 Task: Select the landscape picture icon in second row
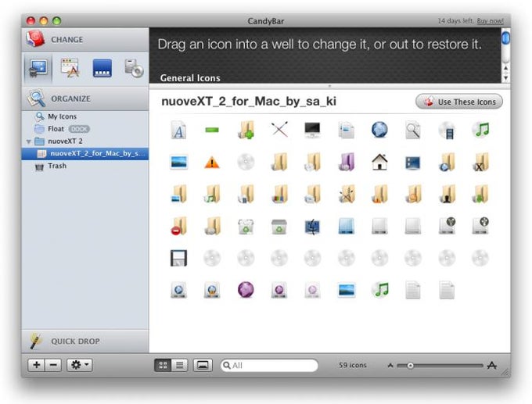[178, 162]
